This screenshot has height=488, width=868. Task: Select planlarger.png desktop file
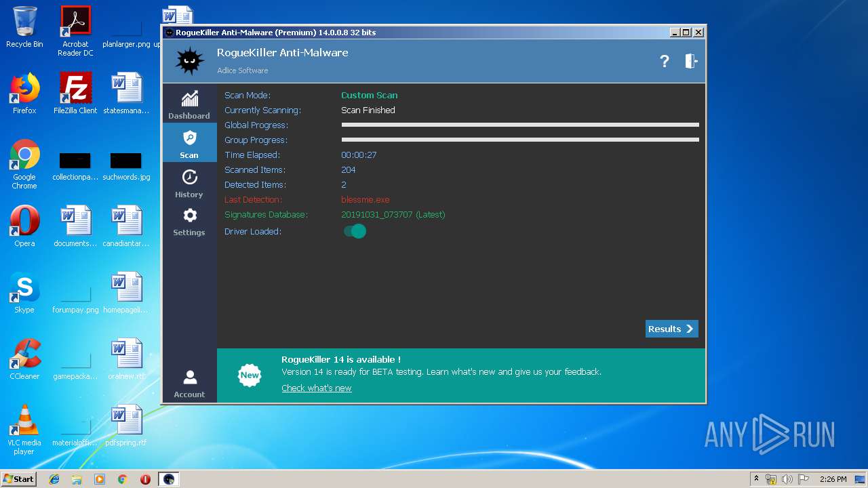tap(126, 33)
